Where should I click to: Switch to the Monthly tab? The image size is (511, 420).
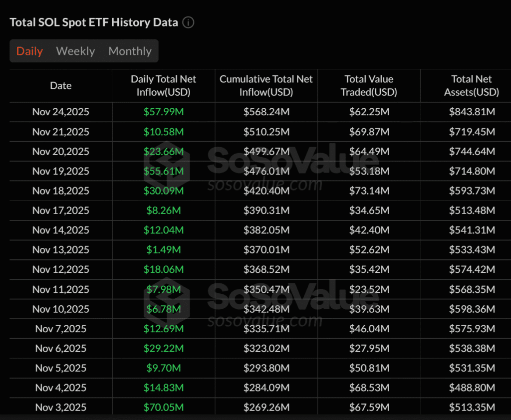tap(130, 51)
